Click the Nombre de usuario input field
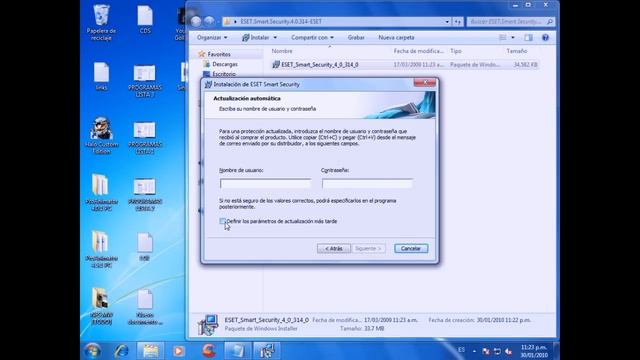 point(265,184)
